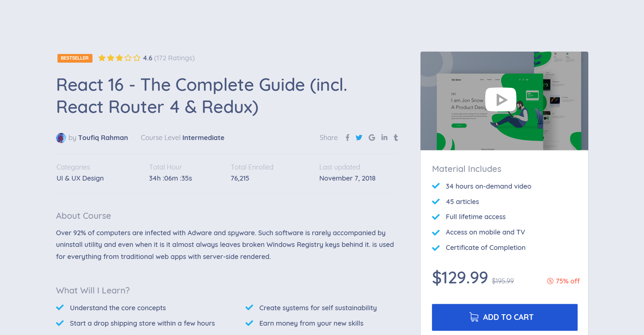Click checkmark beside Start a drop shipping store
This screenshot has width=644, height=335.
[x=60, y=323]
